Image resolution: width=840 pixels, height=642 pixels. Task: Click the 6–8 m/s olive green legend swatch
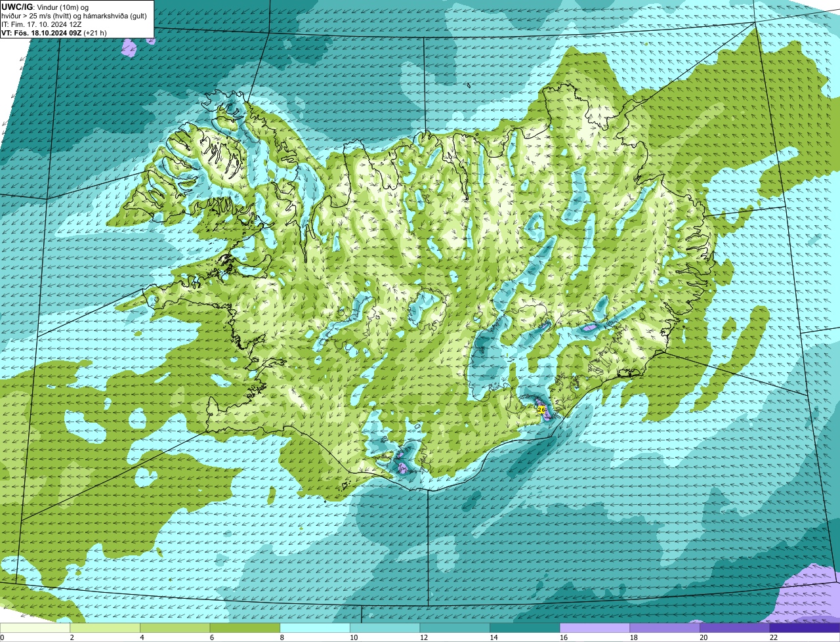click(x=245, y=628)
